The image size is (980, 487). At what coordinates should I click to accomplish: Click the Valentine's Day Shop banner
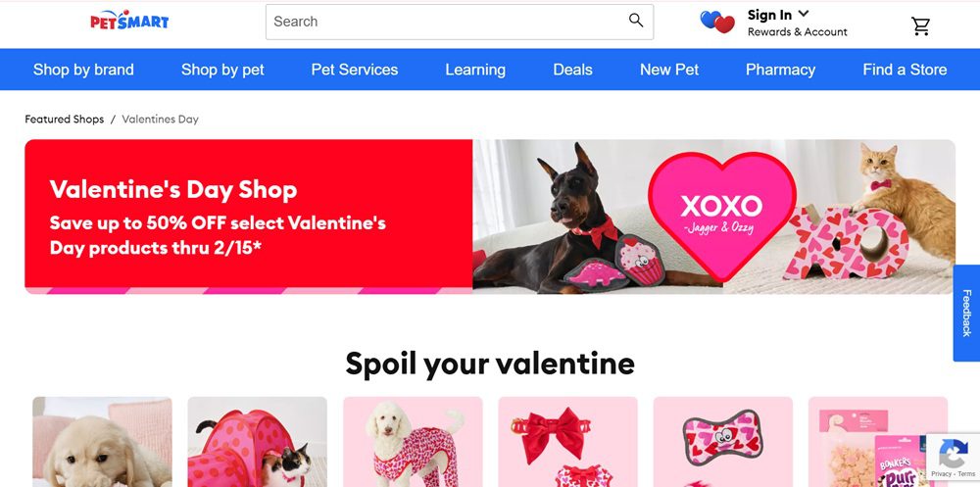pyautogui.click(x=489, y=217)
